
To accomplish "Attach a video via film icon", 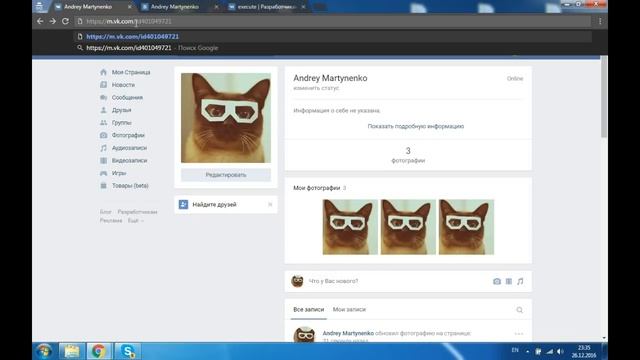I will (x=509, y=281).
